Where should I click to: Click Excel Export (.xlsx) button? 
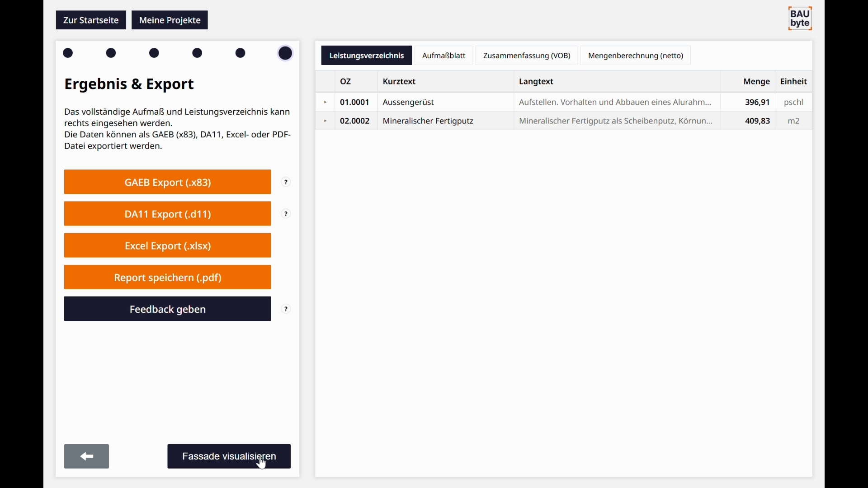(x=168, y=246)
